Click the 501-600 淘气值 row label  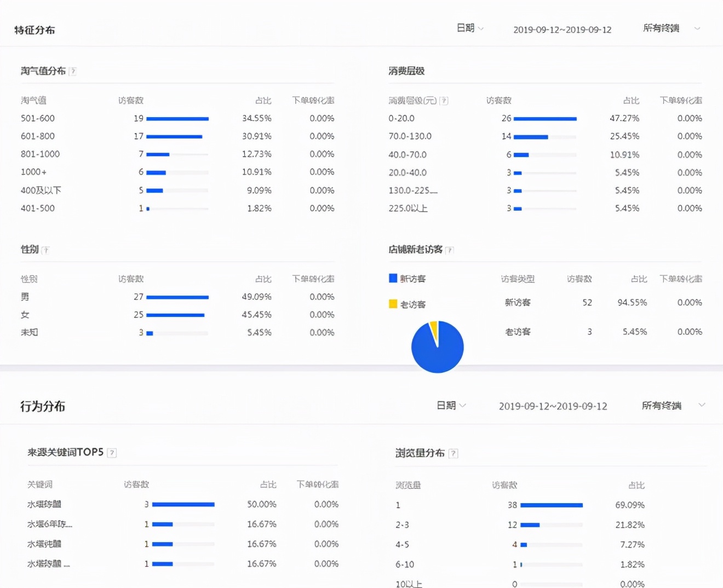coord(37,118)
